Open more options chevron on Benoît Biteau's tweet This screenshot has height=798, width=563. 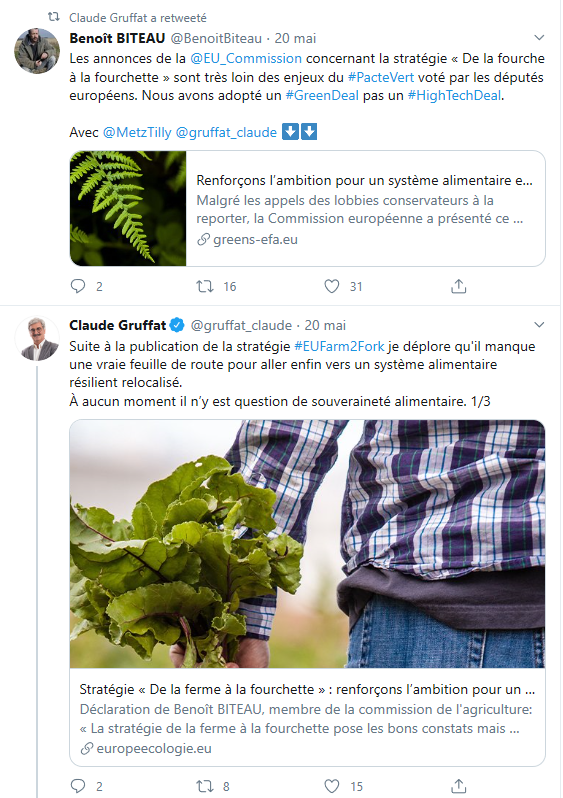[x=539, y=38]
